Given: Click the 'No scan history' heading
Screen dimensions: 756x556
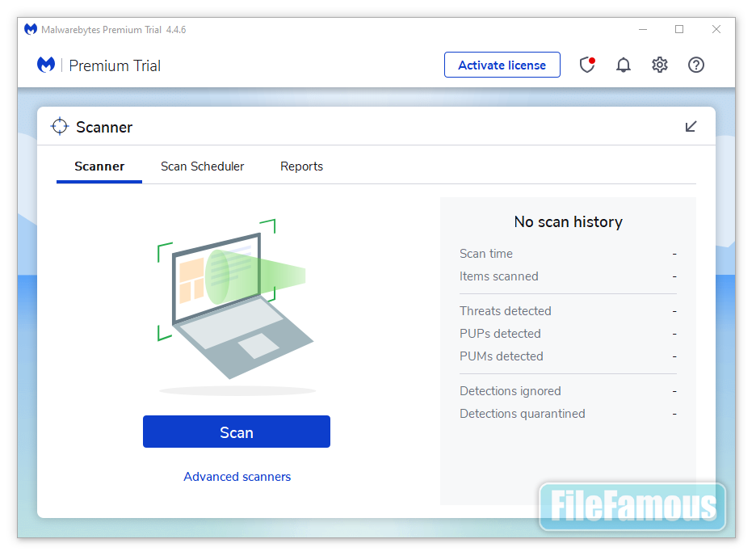Looking at the screenshot, I should click(568, 221).
